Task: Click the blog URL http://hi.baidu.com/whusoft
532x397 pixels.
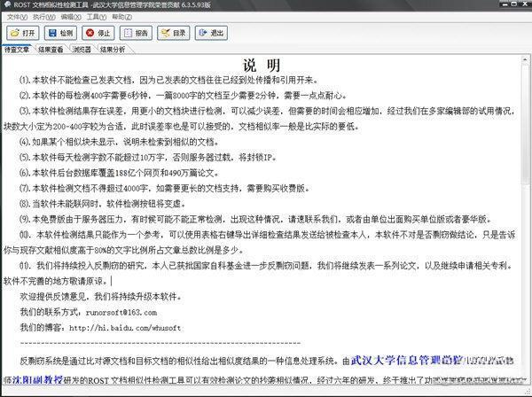Action: click(125, 328)
